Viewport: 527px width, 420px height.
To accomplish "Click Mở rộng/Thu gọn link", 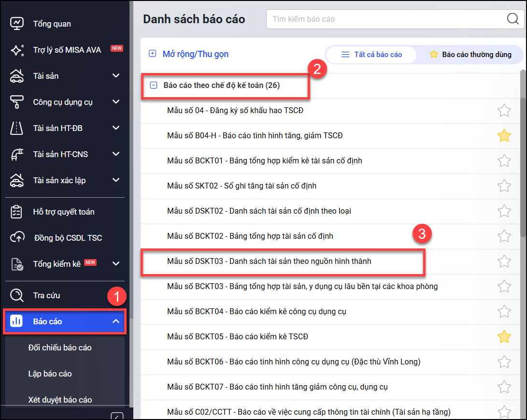I will click(x=195, y=54).
